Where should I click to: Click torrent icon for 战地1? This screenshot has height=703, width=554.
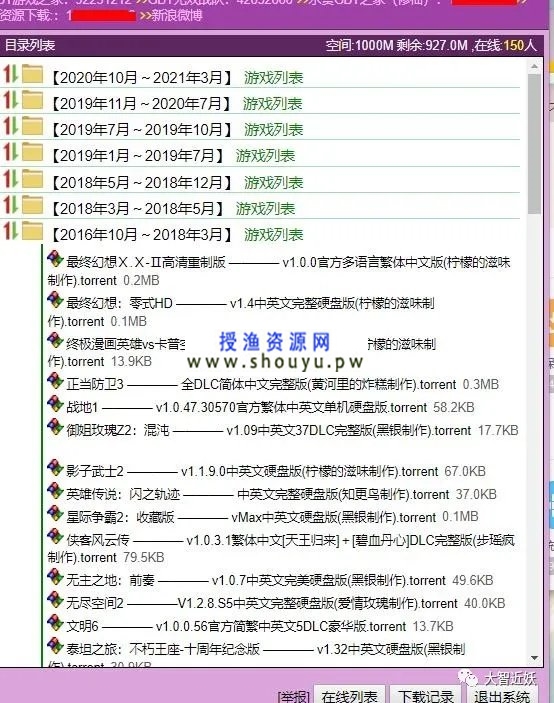click(55, 404)
